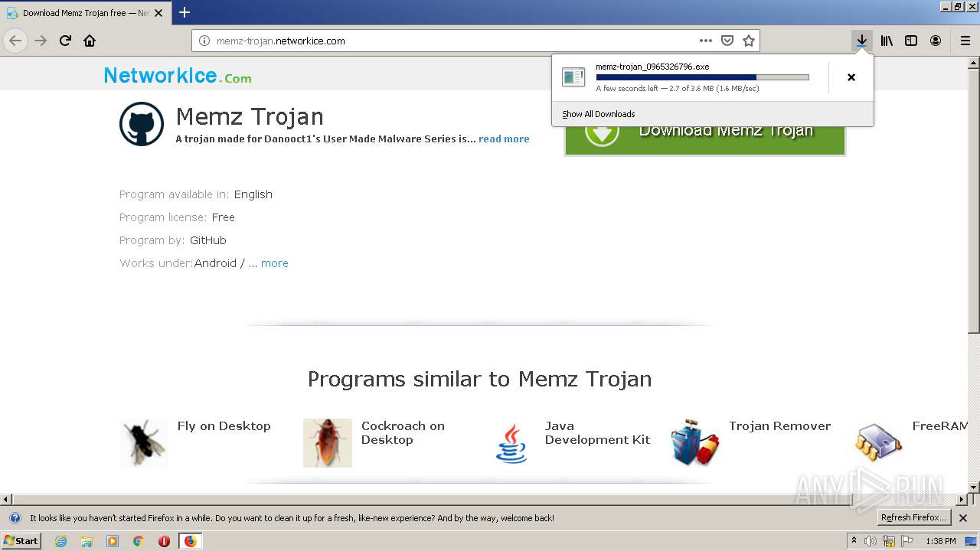Save page to Pocket icon
980x551 pixels.
coord(727,41)
